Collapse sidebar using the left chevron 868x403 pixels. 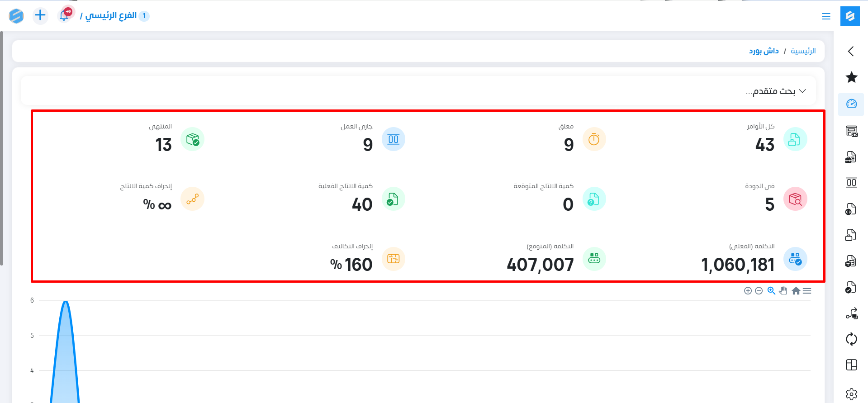[x=851, y=51]
